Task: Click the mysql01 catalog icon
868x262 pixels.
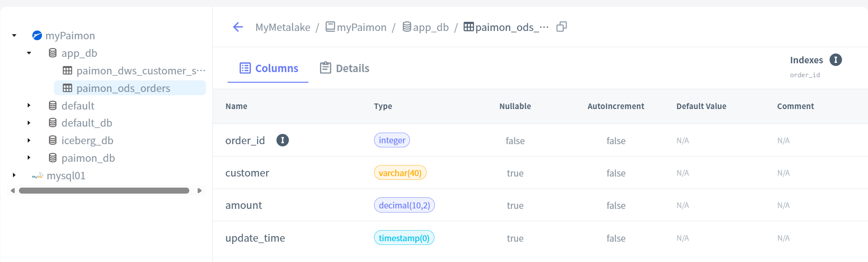Action: coord(37,176)
